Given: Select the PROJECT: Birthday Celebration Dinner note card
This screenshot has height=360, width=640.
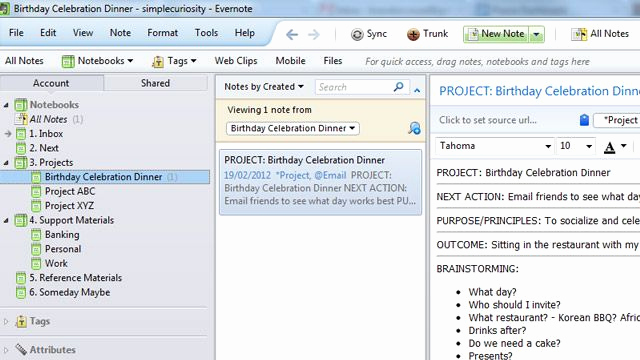Looking at the screenshot, I should 320,182.
